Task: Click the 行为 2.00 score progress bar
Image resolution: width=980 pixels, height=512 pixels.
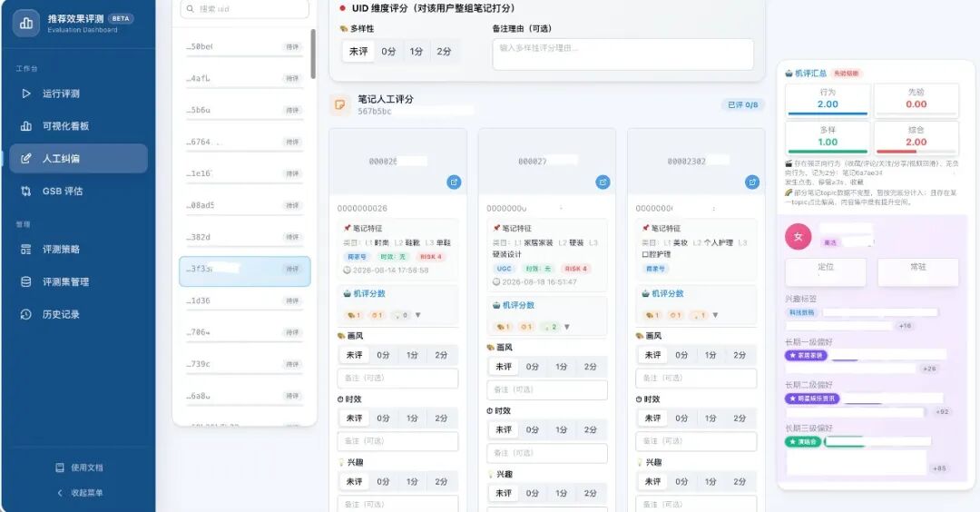Action: (828, 113)
